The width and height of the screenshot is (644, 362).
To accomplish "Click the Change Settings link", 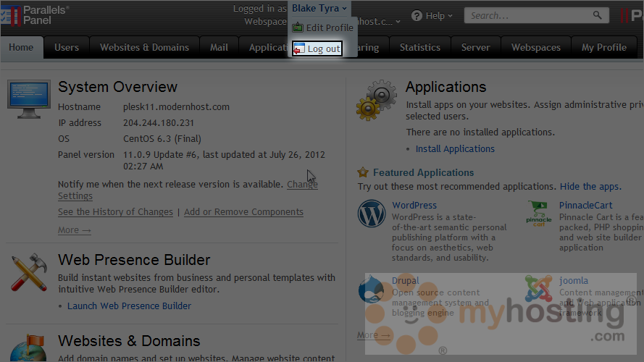I will 302,185.
